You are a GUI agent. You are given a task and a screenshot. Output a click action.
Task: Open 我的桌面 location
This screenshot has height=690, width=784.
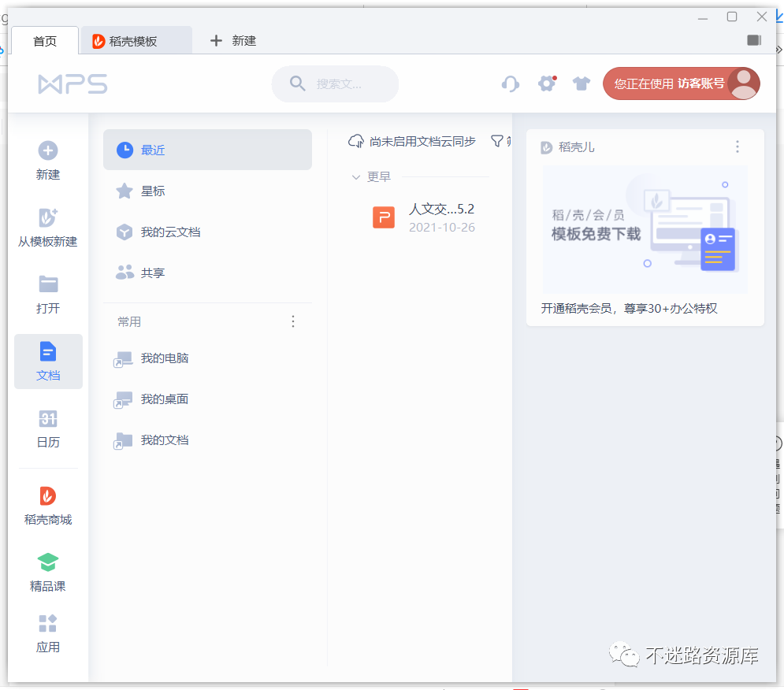click(x=207, y=399)
